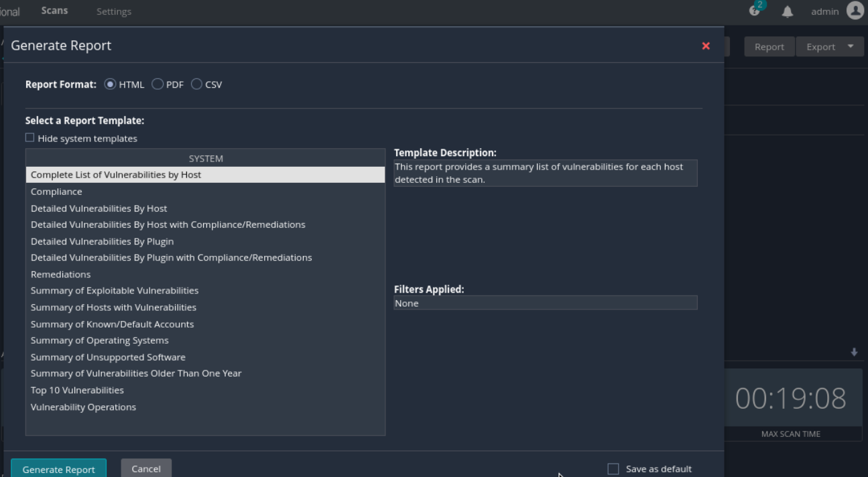
Task: Cancel the report dialog
Action: point(146,468)
